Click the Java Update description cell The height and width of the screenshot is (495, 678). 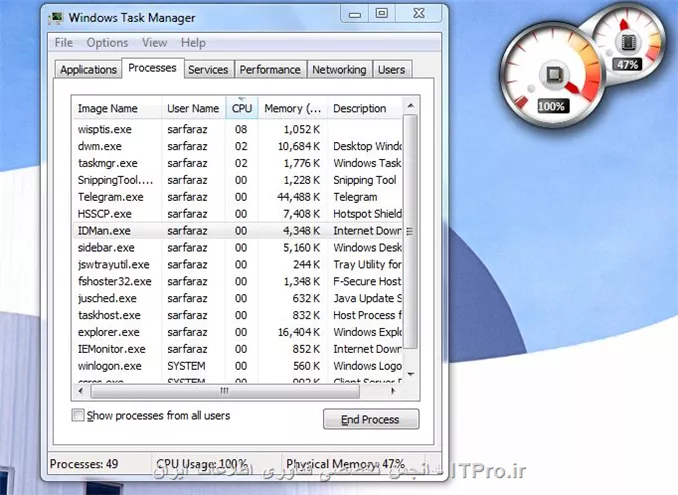367,298
